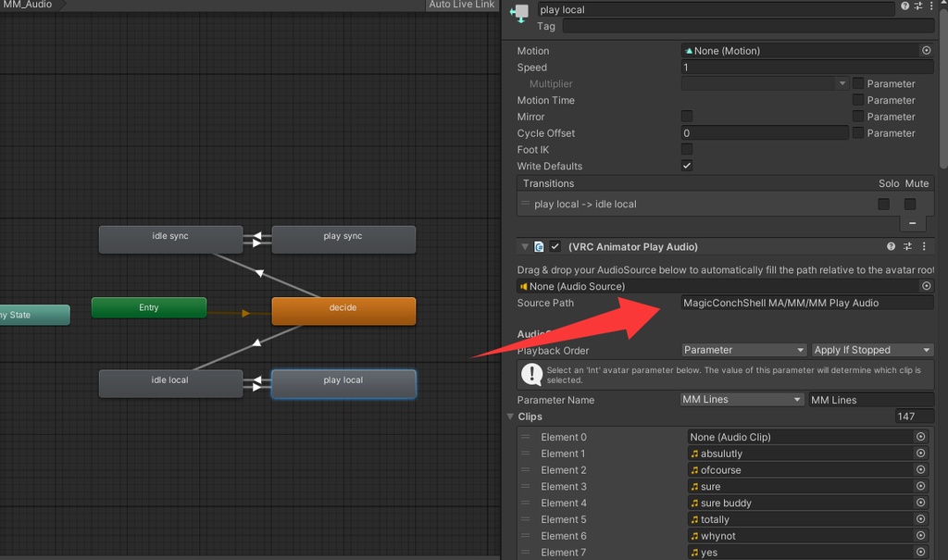Viewport: 948px width, 560px height.
Task: Click MM_Audio layer breadcrumb
Action: click(x=28, y=5)
